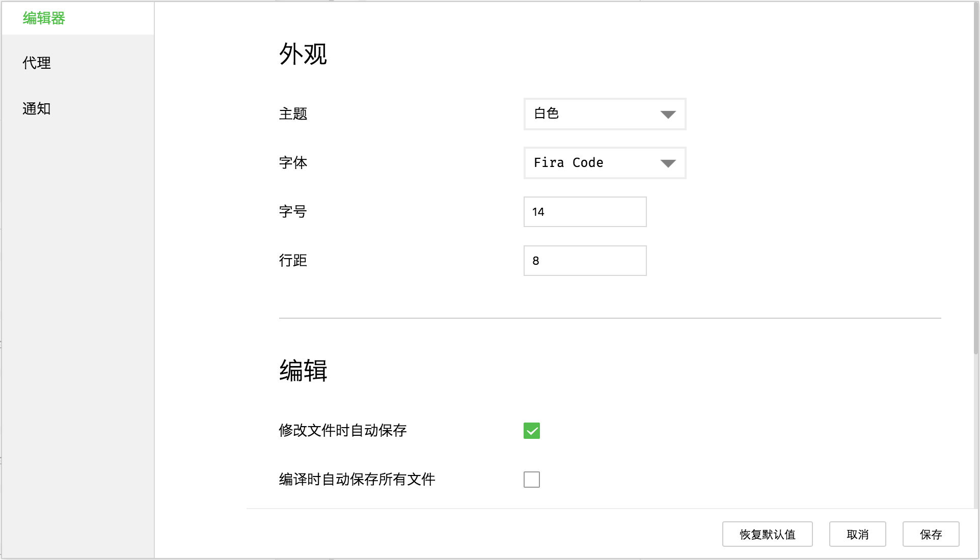This screenshot has height=560, width=980.
Task: Go to the 通知 settings tab
Action: click(x=37, y=108)
